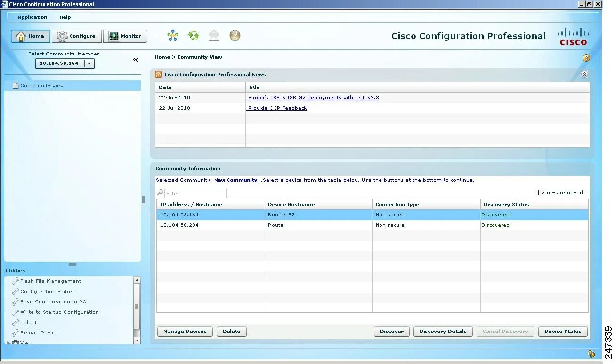Switch to the Home tab
Image resolution: width=615 pixels, height=364 pixels.
coord(31,36)
